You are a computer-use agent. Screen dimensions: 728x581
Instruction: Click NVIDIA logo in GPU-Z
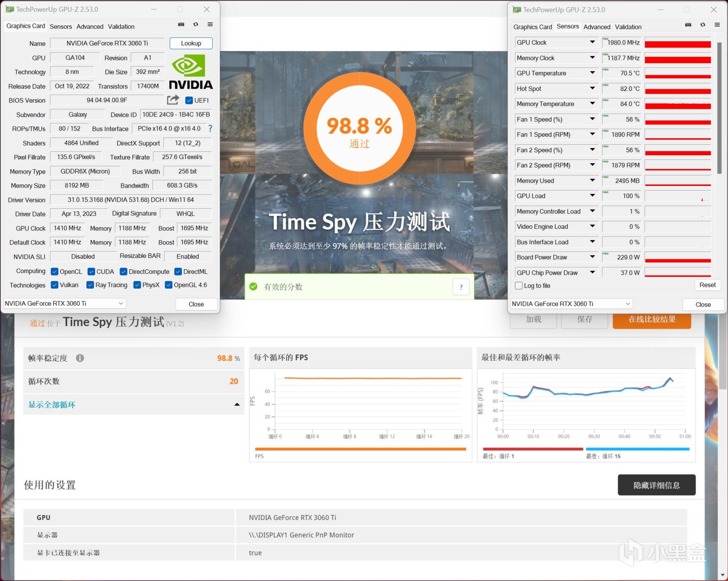click(191, 72)
